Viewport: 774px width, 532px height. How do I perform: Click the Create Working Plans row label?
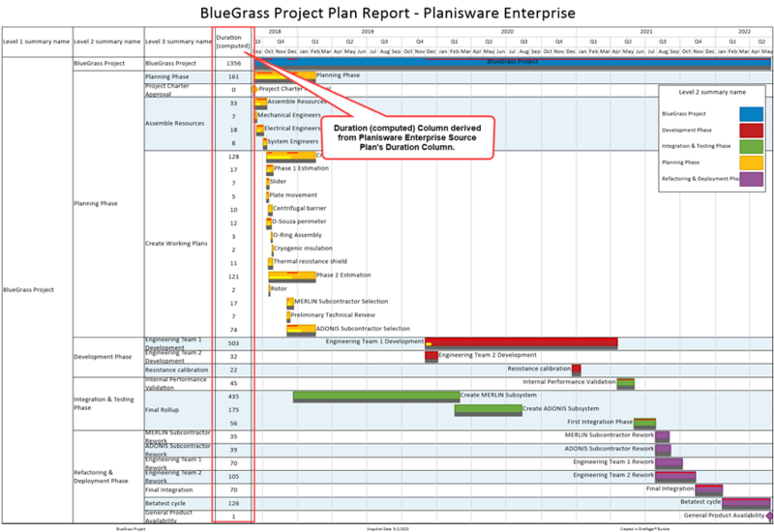(176, 244)
